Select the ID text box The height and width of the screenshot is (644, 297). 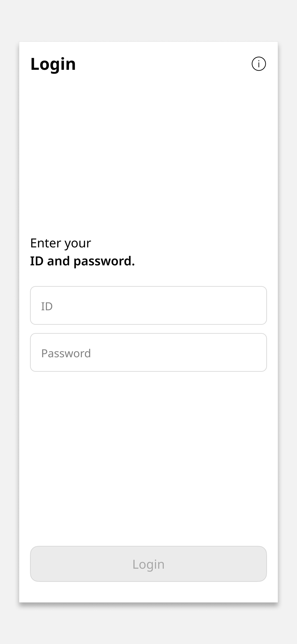pos(148,305)
